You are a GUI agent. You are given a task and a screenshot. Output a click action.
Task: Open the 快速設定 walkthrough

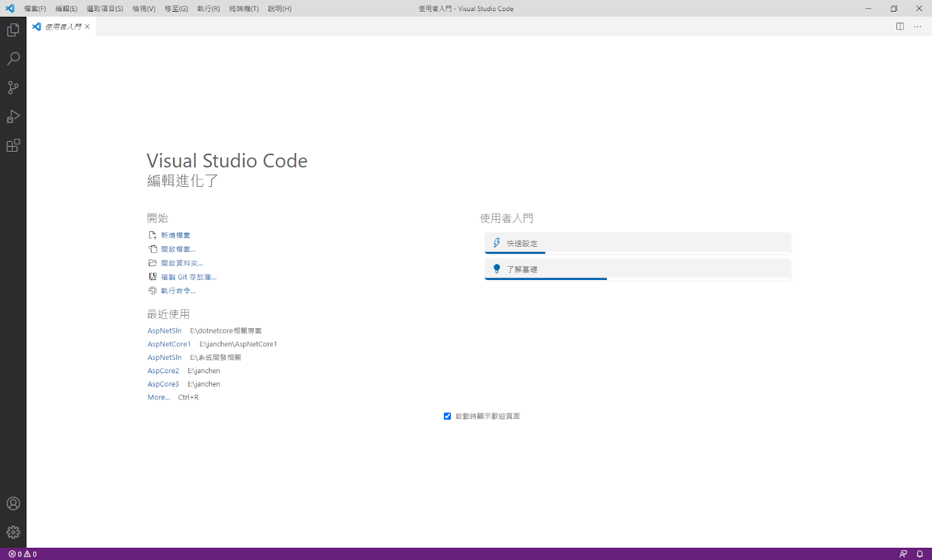tap(637, 243)
